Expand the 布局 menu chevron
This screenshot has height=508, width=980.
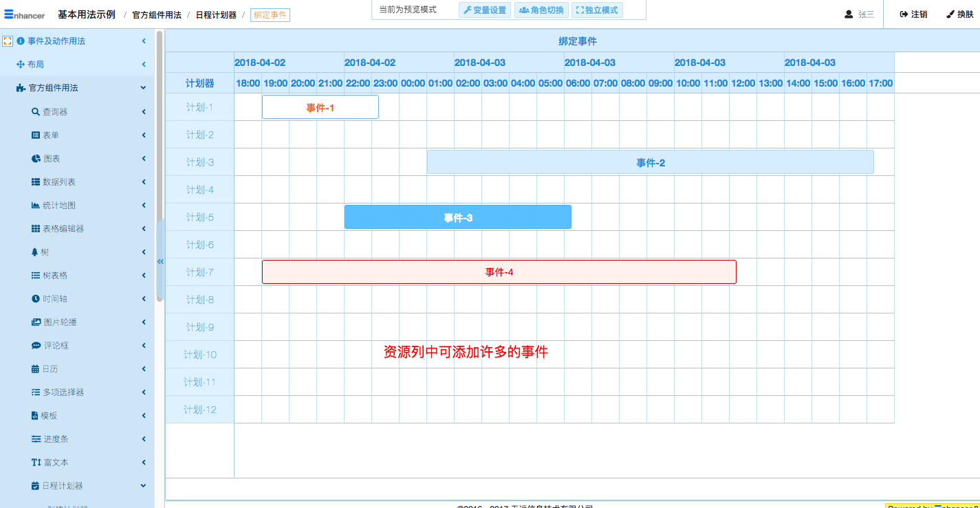(144, 65)
